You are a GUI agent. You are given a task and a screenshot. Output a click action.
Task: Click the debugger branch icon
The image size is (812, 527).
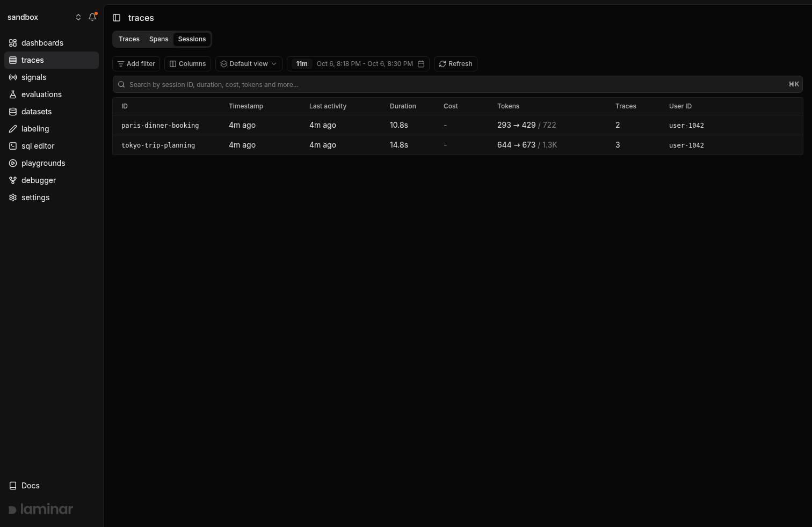click(x=13, y=180)
